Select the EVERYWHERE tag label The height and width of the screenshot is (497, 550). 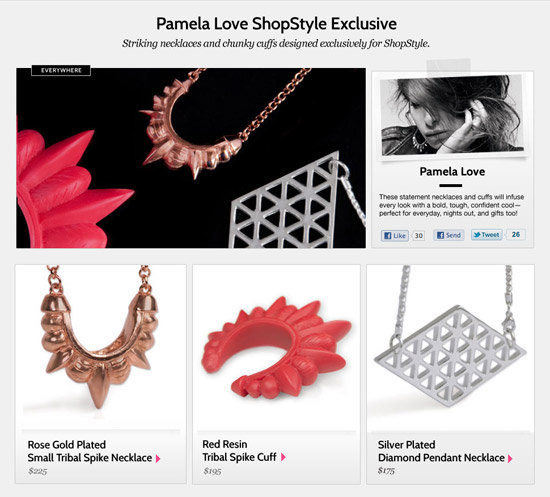pyautogui.click(x=61, y=70)
